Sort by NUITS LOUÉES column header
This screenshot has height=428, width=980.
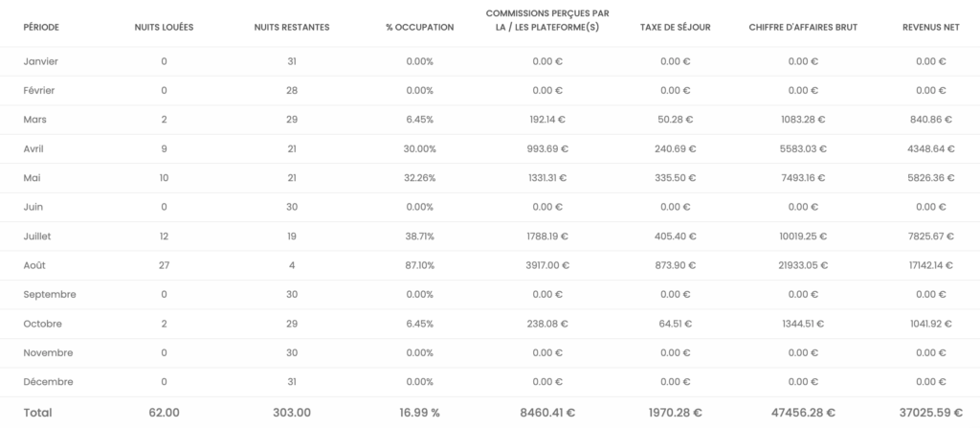pyautogui.click(x=165, y=27)
